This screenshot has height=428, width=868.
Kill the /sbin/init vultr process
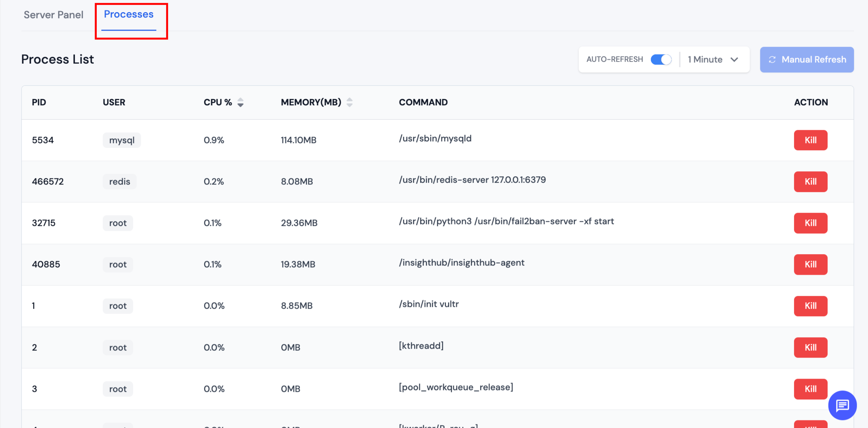click(x=810, y=306)
